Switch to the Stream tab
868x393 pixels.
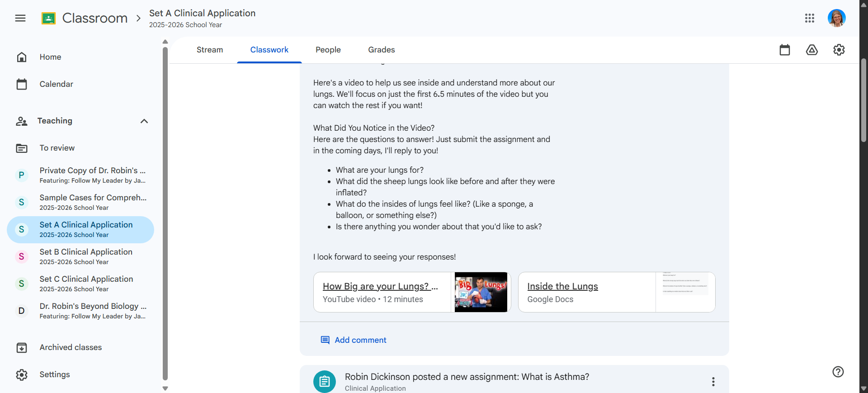(x=210, y=50)
